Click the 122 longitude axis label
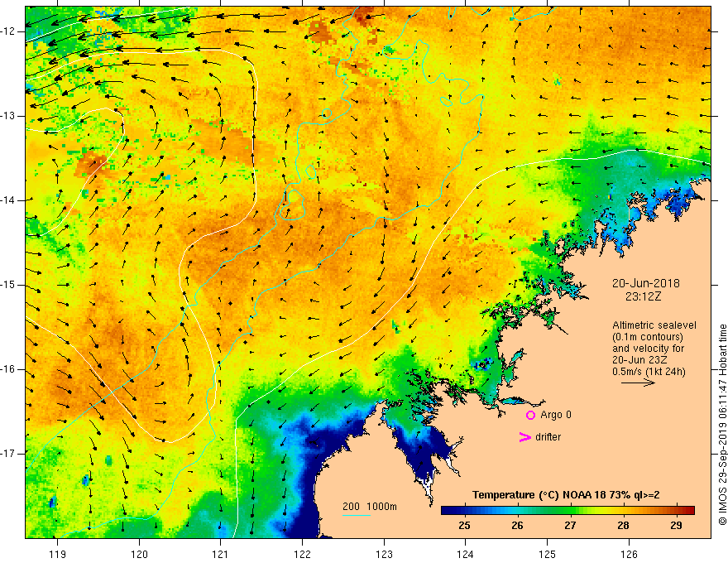The height and width of the screenshot is (563, 728). pyautogui.click(x=302, y=554)
